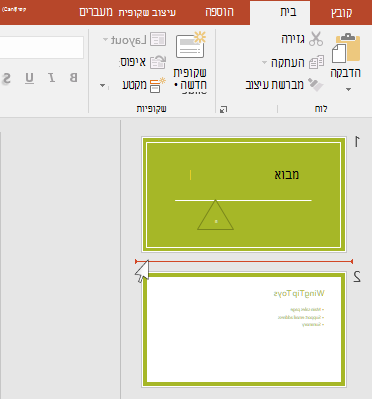Switch to the File (קובץ) tab
372x399 pixels.
(341, 12)
